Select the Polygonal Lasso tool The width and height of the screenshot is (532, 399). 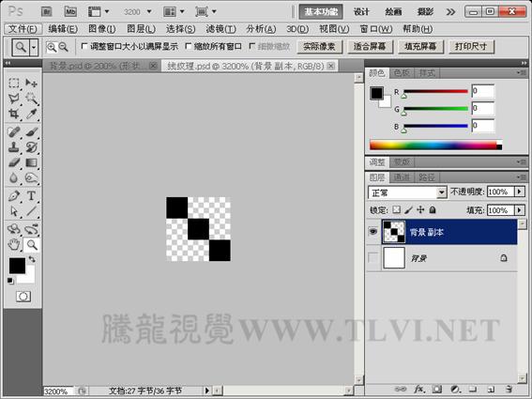[13, 99]
